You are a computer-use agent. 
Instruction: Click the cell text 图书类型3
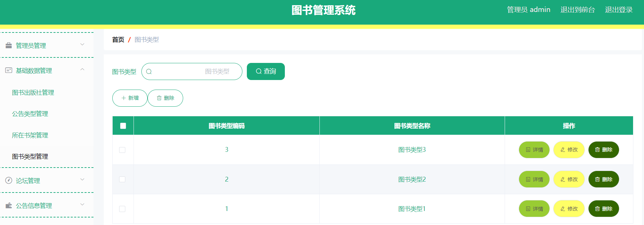click(412, 150)
